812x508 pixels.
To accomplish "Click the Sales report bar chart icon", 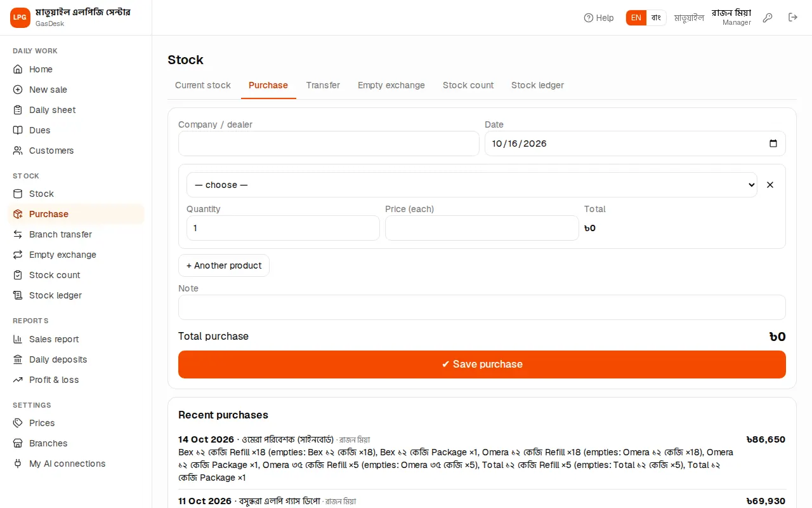I will point(18,339).
